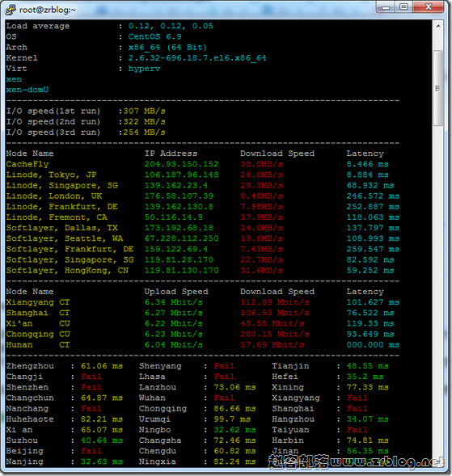The image size is (452, 476).
Task: Click the Chongqing CU download speed 280.15 Mbit/s
Action: 275,334
